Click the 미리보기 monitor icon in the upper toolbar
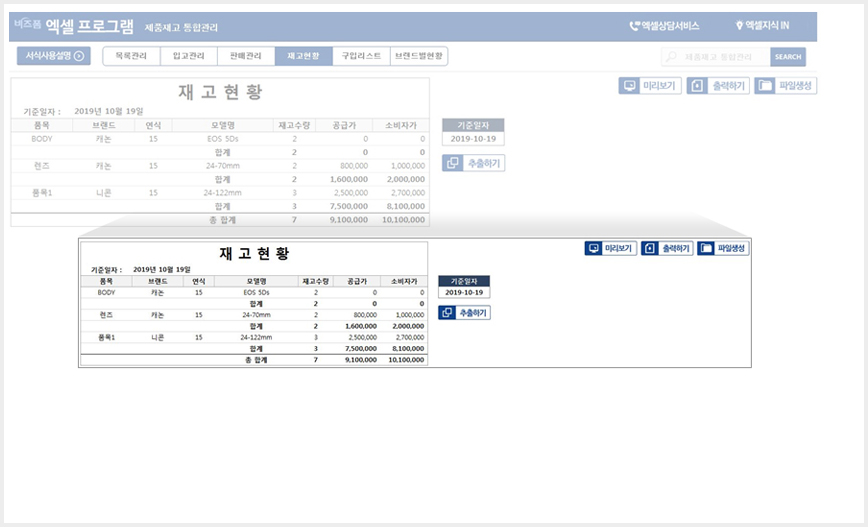The image size is (868, 527). 629,86
